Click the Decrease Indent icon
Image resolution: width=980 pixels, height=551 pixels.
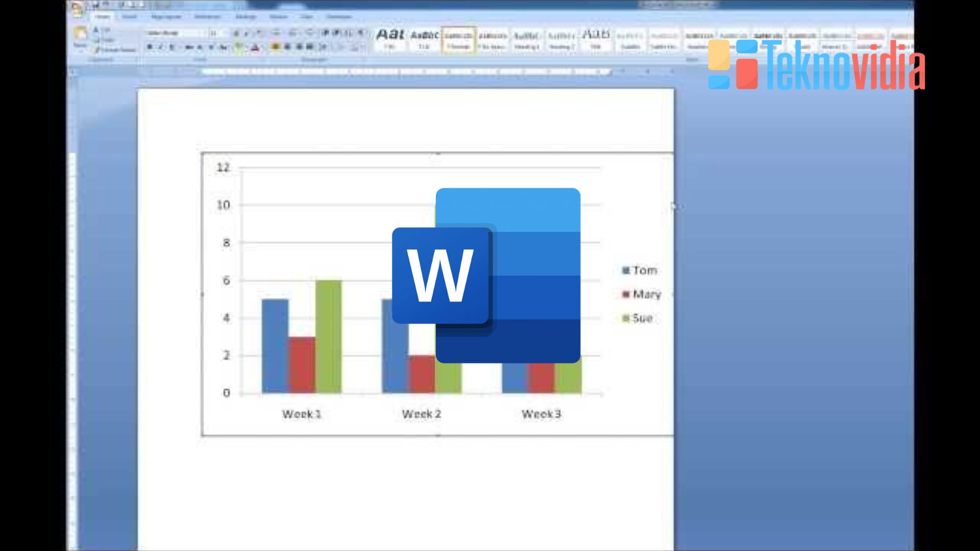[x=326, y=33]
